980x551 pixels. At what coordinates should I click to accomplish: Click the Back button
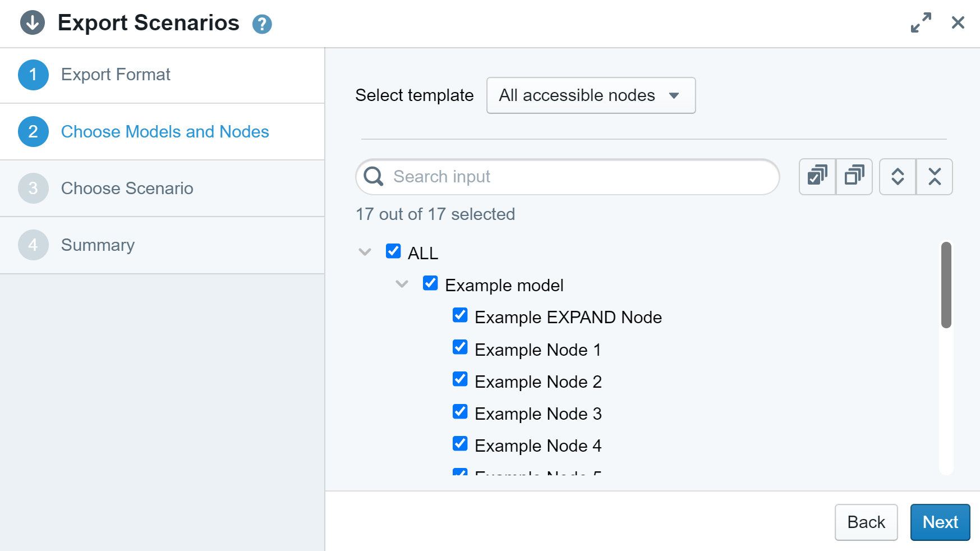click(x=866, y=522)
